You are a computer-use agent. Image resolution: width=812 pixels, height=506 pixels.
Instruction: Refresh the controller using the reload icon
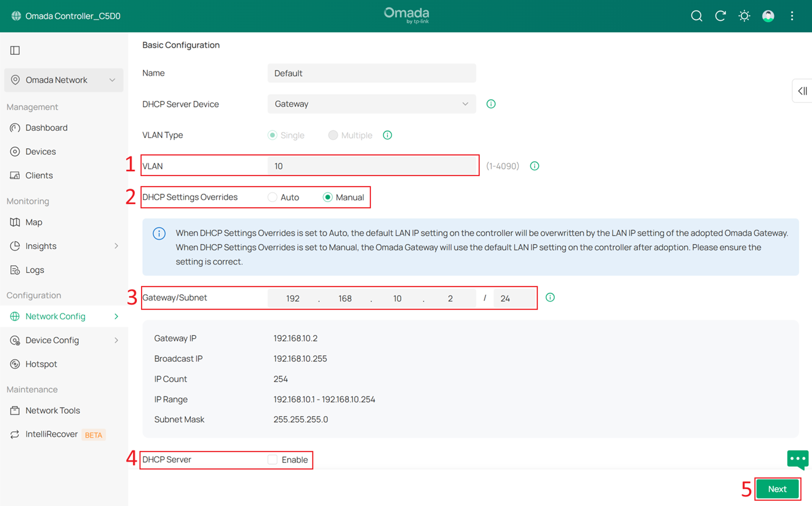pyautogui.click(x=720, y=16)
